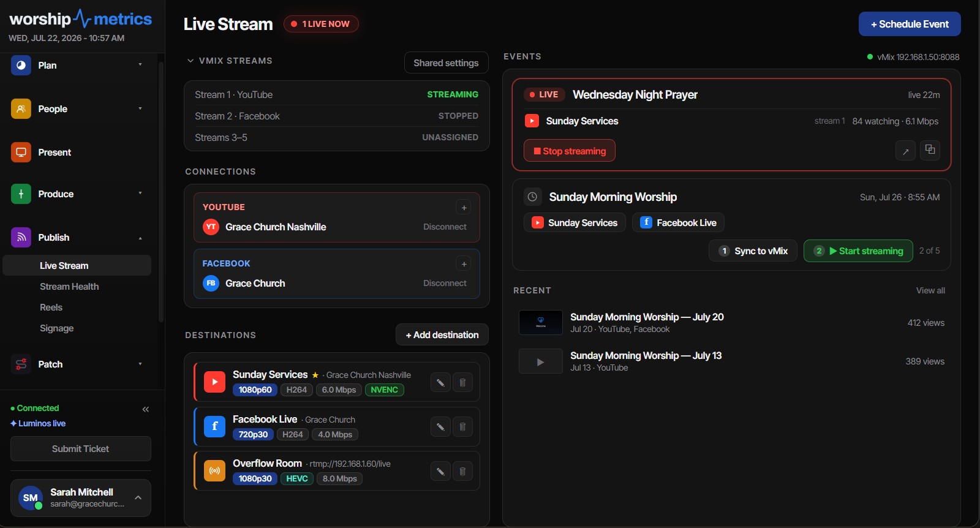This screenshot has height=528, width=980.
Task: Open the Produce sidebar icon
Action: coord(21,194)
